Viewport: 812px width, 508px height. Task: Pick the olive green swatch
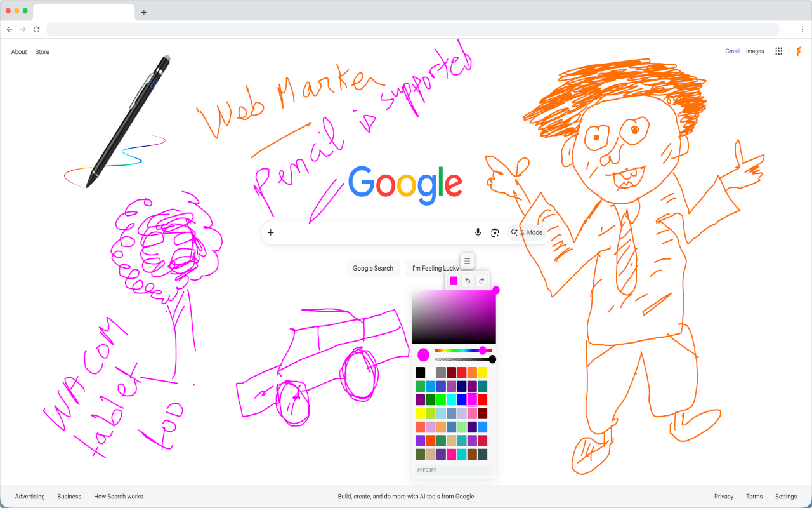coord(420,454)
